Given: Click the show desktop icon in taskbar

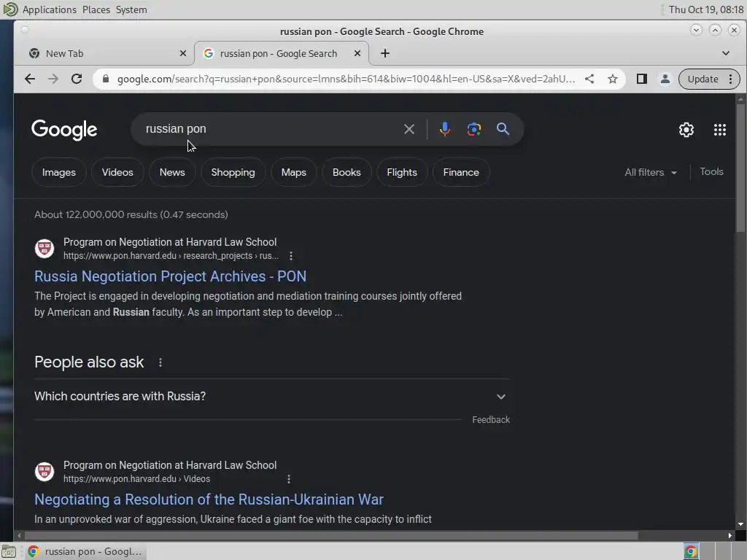Looking at the screenshot, I should [x=9, y=551].
